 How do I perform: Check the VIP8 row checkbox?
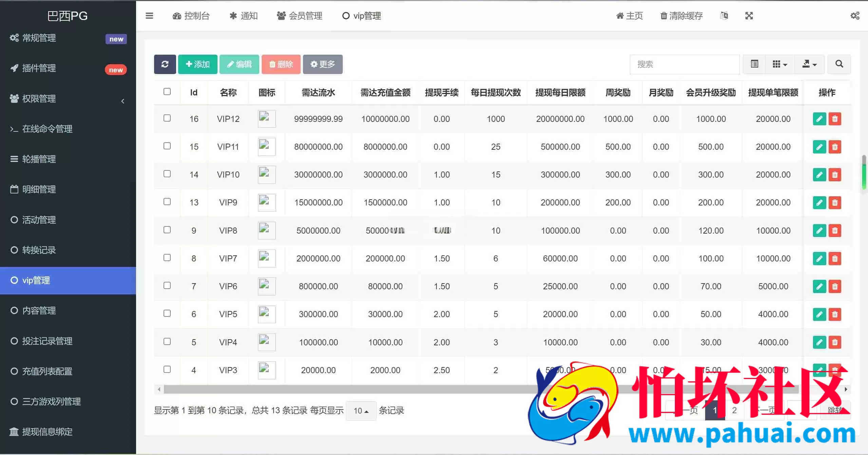coord(167,230)
